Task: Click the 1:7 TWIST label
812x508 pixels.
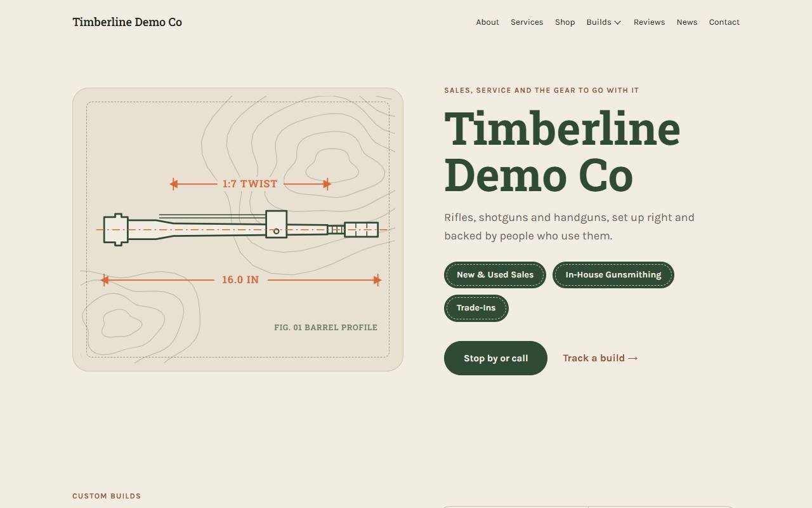Action: click(x=250, y=184)
